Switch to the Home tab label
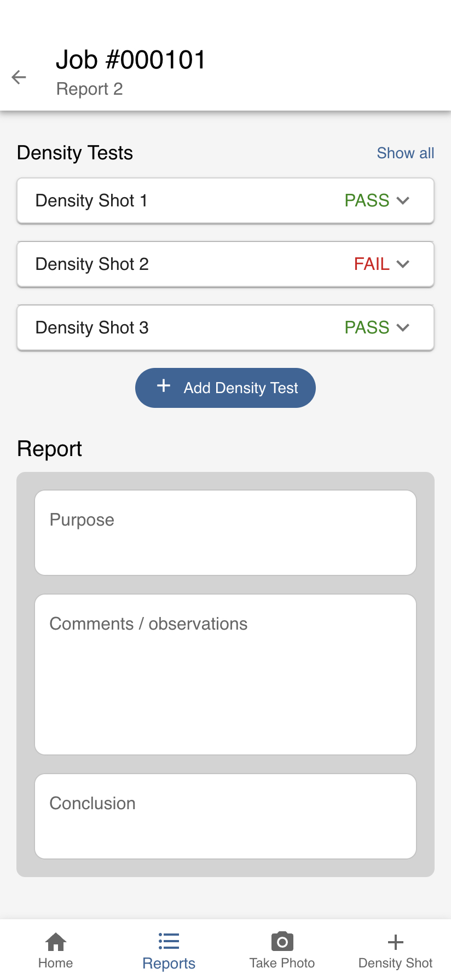Image resolution: width=451 pixels, height=980 pixels. tap(56, 963)
